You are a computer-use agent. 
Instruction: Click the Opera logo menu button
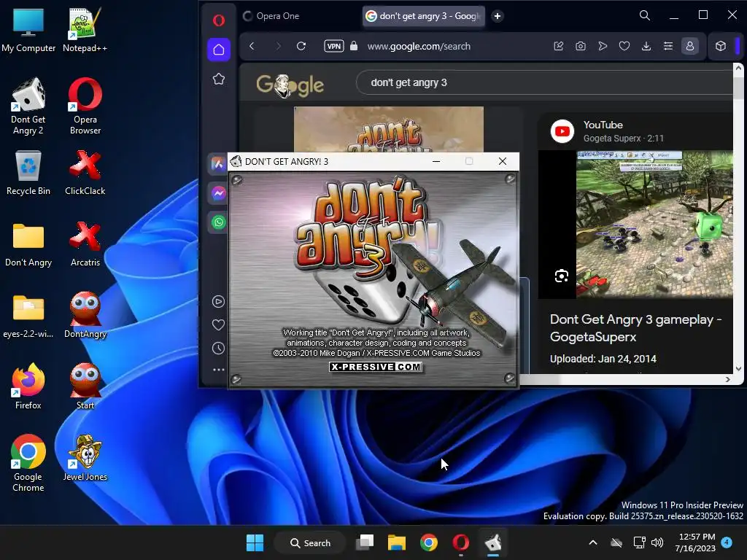click(x=219, y=20)
